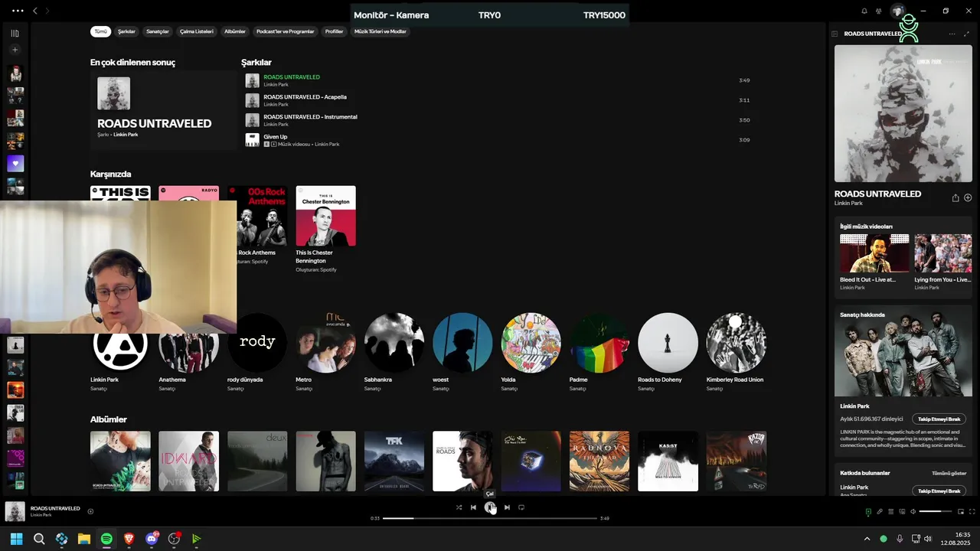
Task: Open the Lying from You - Live video
Action: [x=942, y=253]
